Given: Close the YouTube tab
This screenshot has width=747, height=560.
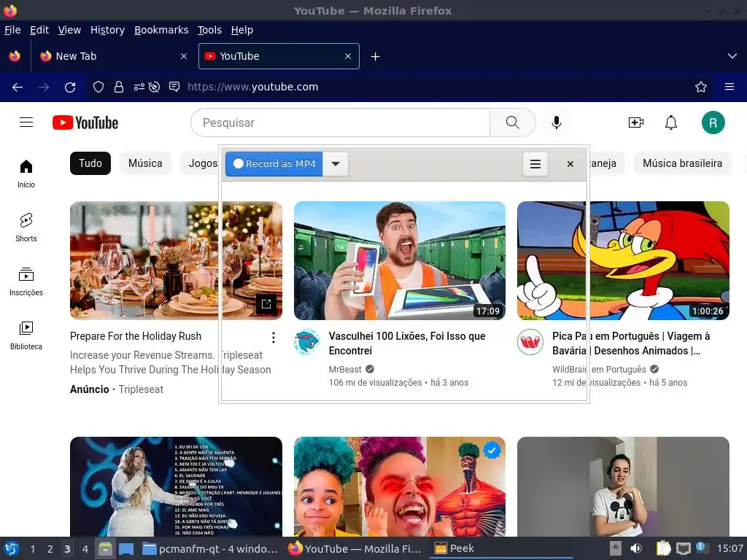Looking at the screenshot, I should point(348,56).
